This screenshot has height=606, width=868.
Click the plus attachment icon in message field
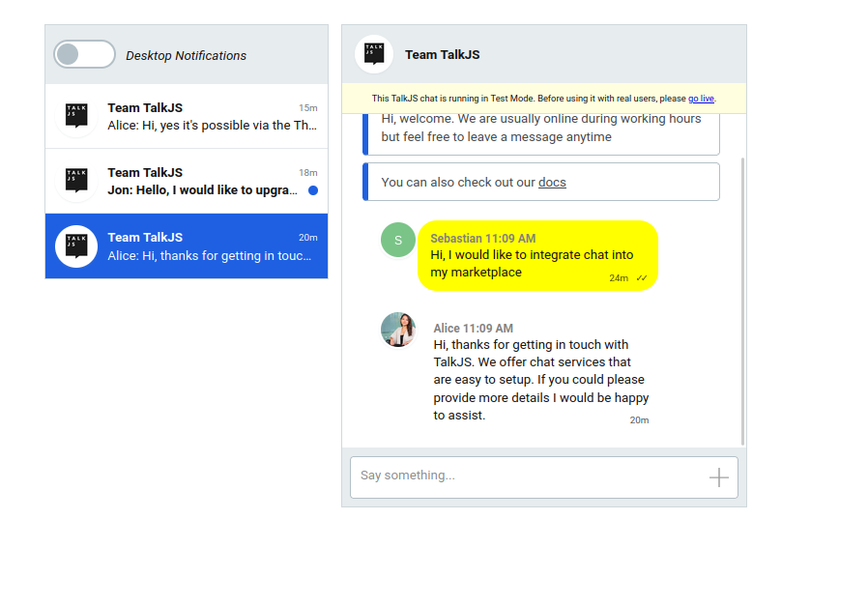[x=718, y=477]
